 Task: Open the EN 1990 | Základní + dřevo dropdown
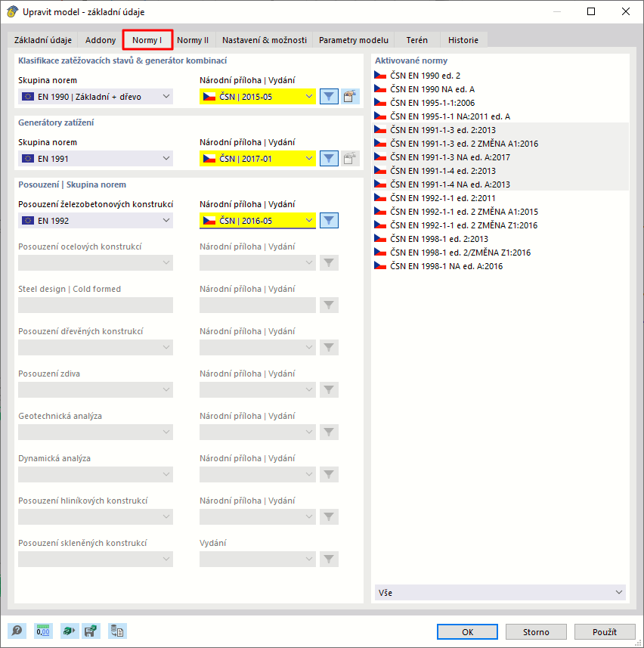click(x=95, y=97)
